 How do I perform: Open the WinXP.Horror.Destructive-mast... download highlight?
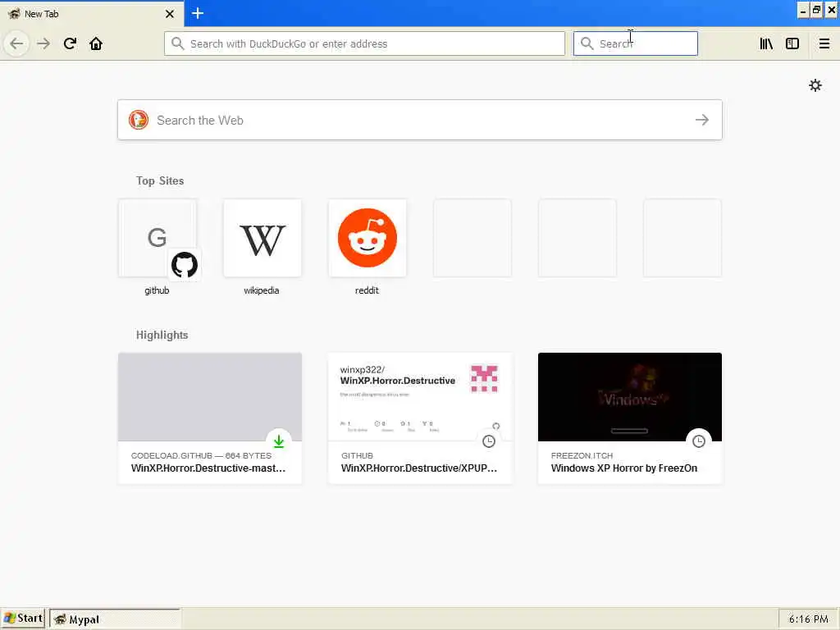[210, 418]
